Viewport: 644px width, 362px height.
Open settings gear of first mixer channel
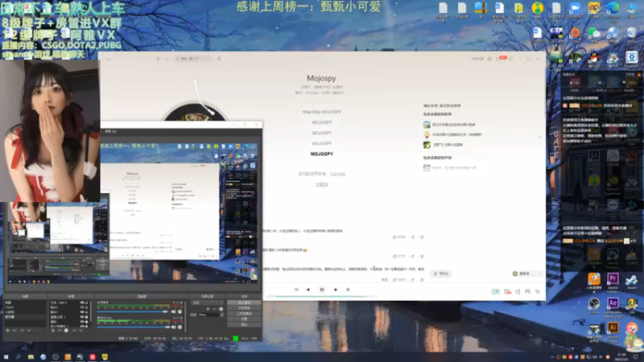click(x=180, y=311)
